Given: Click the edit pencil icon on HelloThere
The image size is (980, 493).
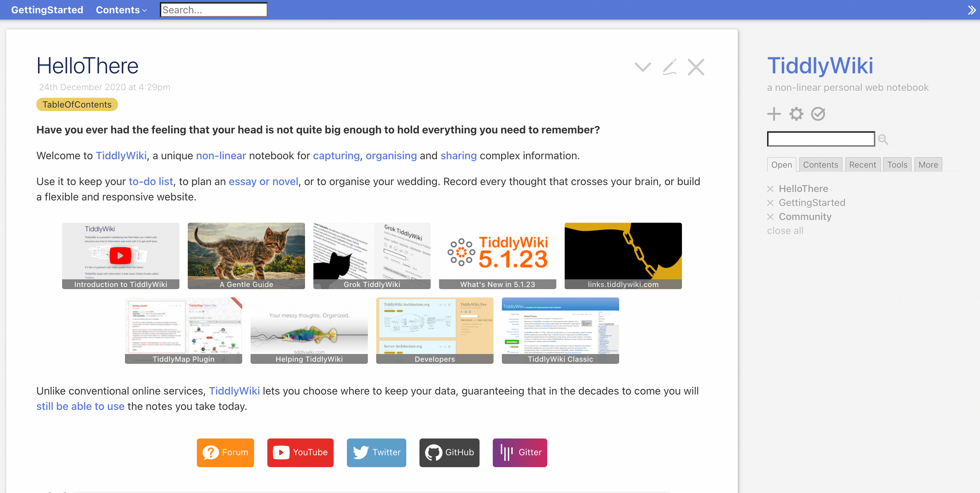Looking at the screenshot, I should pyautogui.click(x=668, y=66).
